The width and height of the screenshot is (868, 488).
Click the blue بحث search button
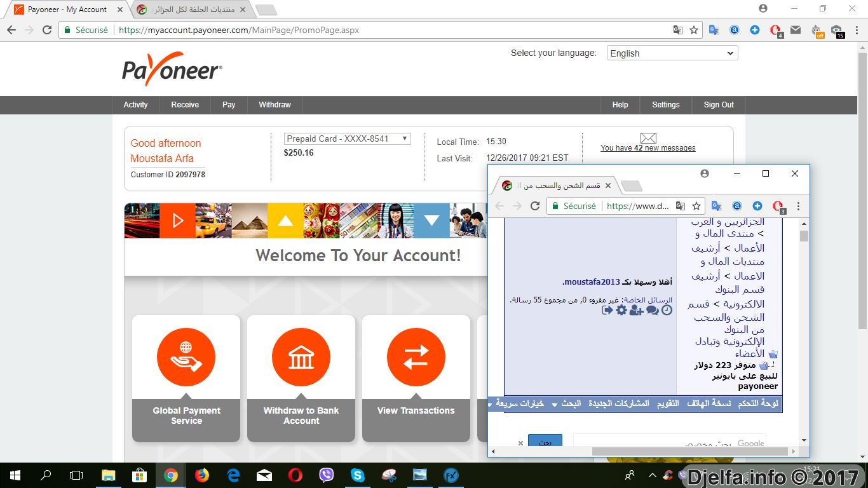coord(545,440)
